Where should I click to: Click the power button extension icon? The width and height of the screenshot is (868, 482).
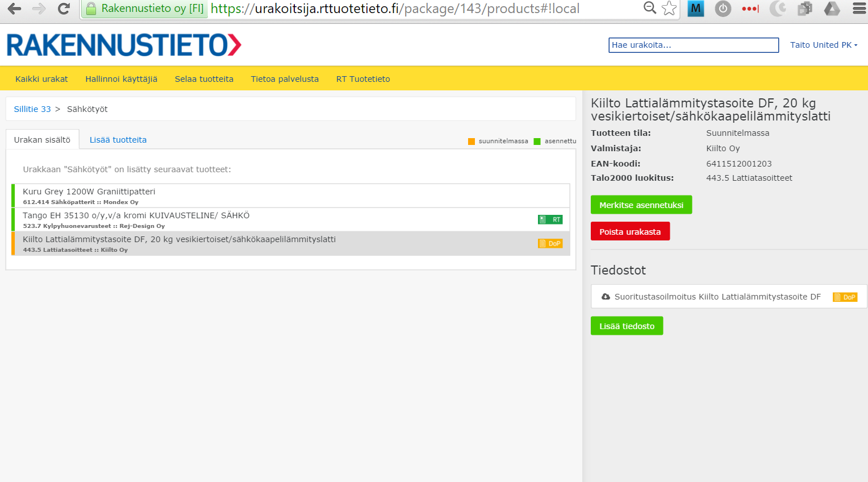[723, 9]
